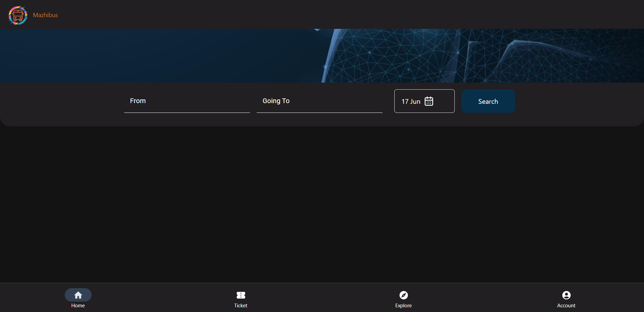Click the 17 Jun date text
The image size is (644, 312).
(411, 101)
